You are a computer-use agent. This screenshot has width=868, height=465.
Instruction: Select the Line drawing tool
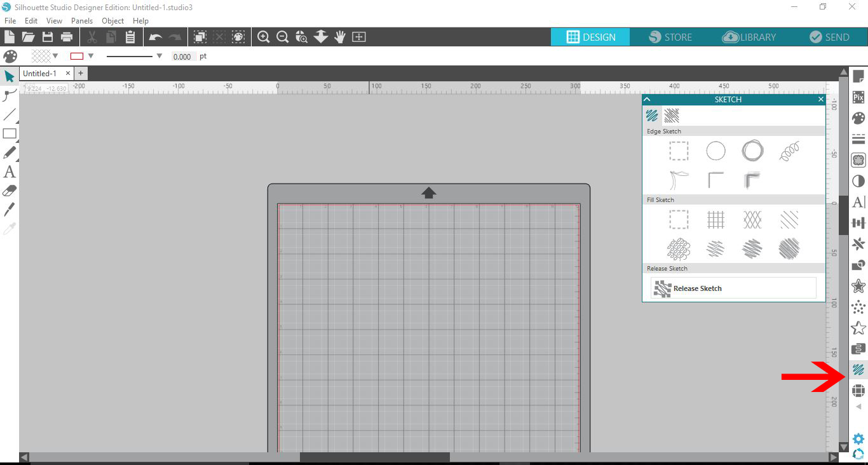point(10,114)
